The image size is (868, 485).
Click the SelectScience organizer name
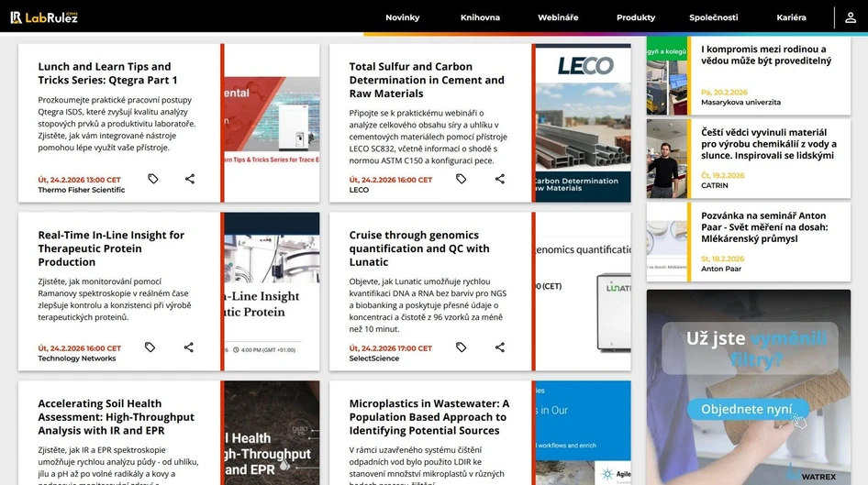tap(374, 358)
